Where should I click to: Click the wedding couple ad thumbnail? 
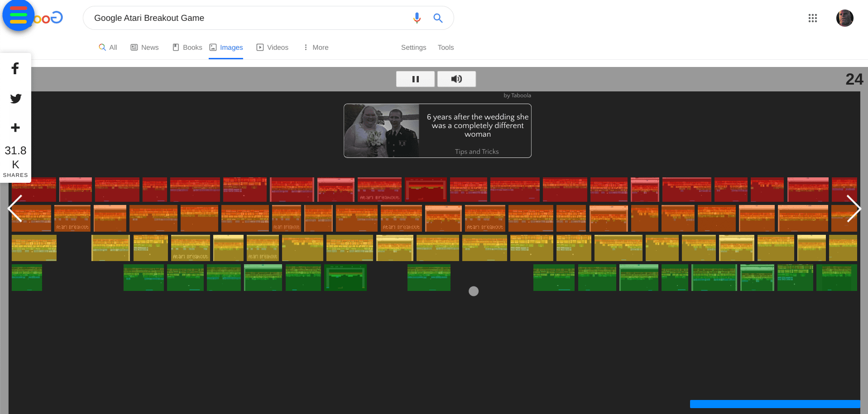click(x=382, y=131)
